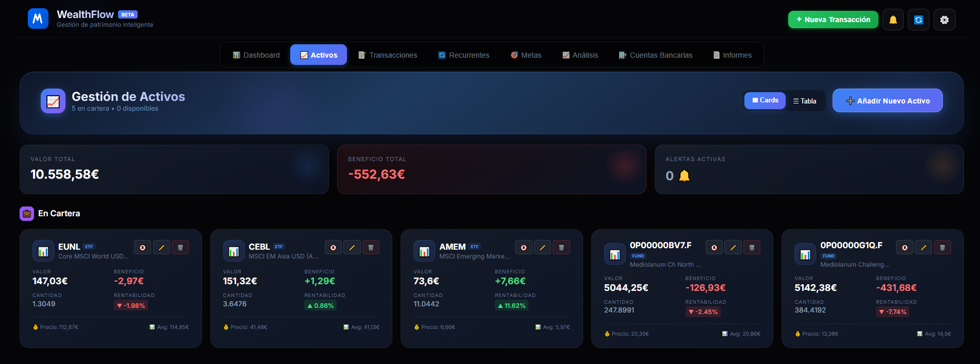
Task: Switch asset view to Cards
Action: pos(765,100)
